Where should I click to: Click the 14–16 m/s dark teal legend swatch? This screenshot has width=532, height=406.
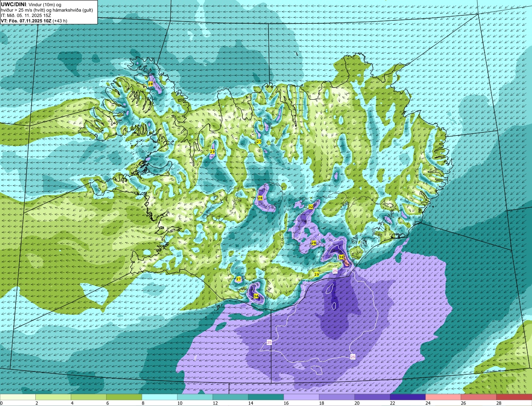pyautogui.click(x=266, y=397)
